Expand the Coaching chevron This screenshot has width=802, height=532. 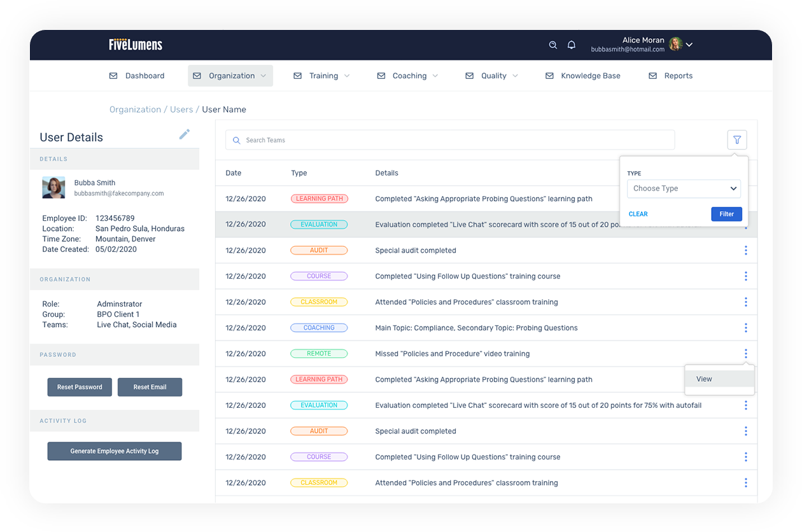tap(435, 76)
